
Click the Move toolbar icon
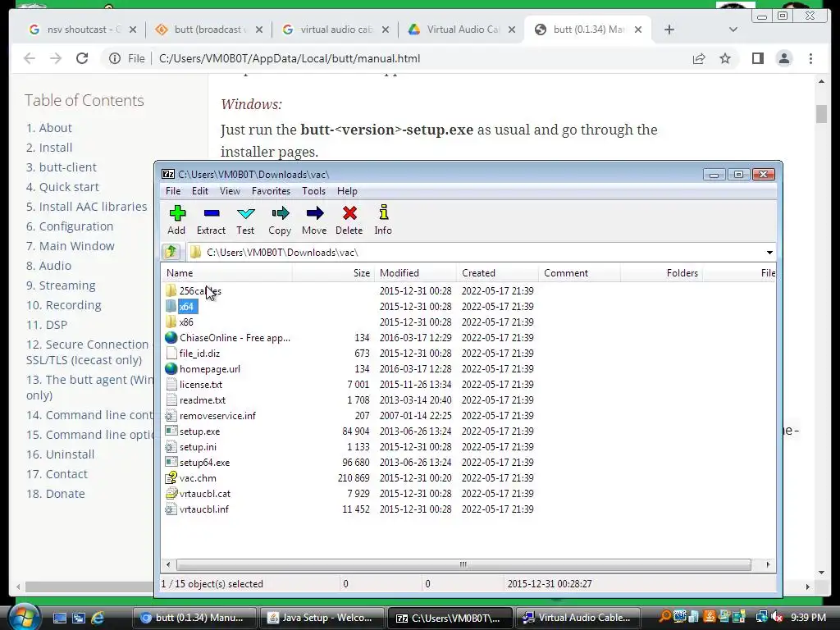(314, 220)
